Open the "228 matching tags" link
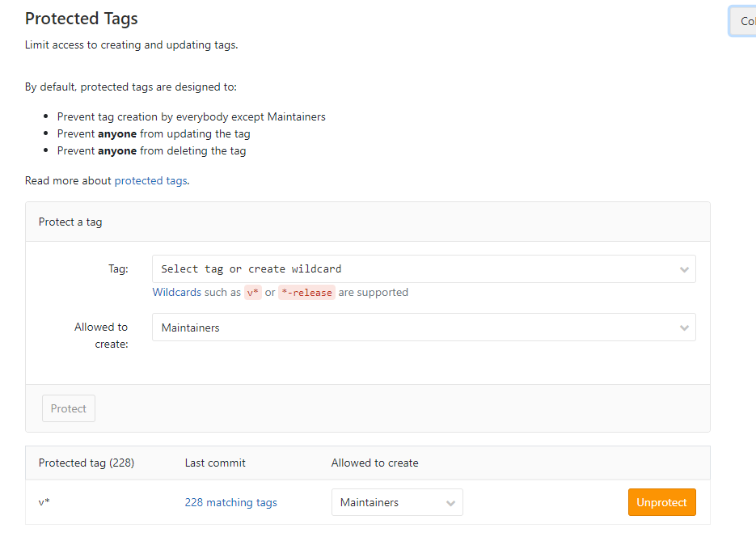Screen dimensions: 756x541 230,502
